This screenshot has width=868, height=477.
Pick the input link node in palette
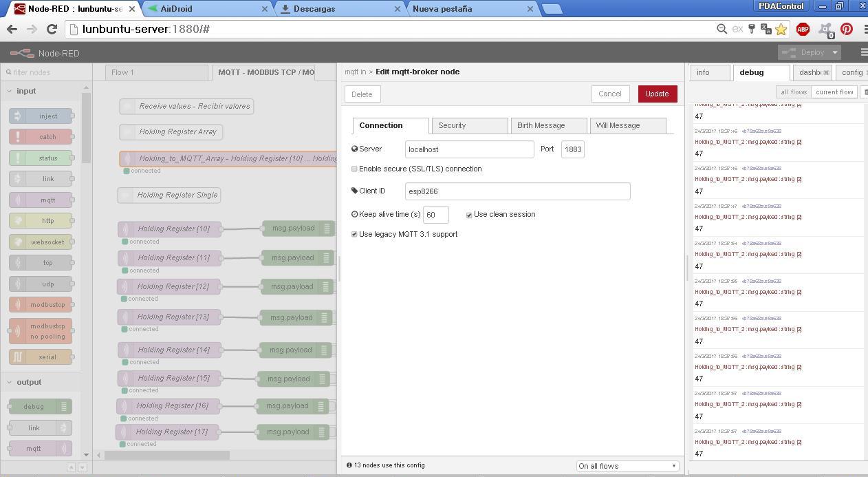[41, 179]
